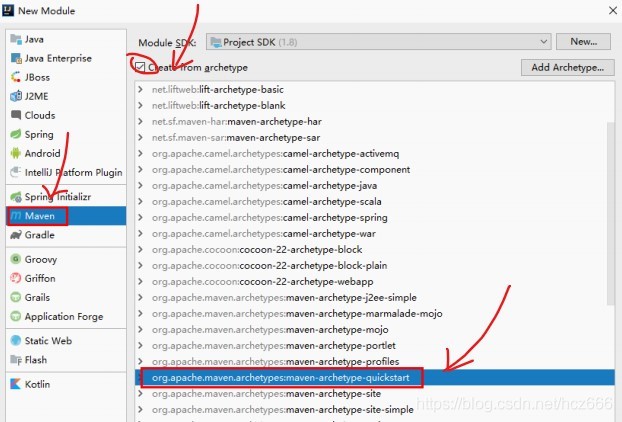Expand lift-archetype-blank entry

pos(140,106)
